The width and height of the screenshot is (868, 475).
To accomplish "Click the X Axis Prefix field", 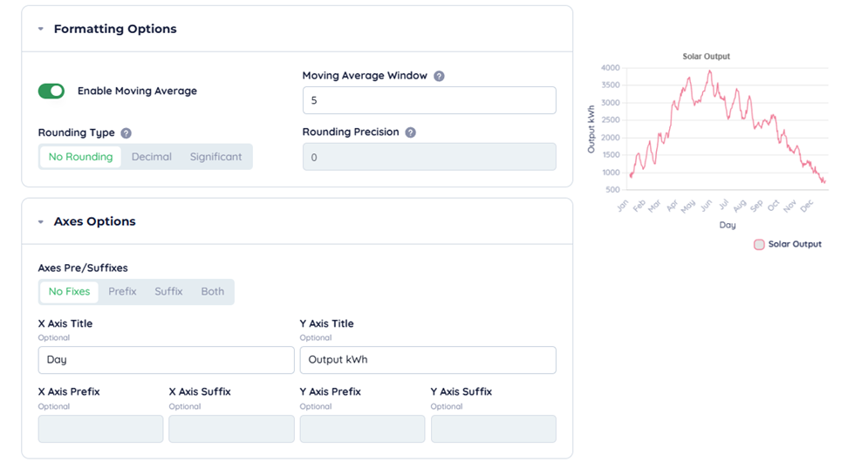I will (x=100, y=429).
